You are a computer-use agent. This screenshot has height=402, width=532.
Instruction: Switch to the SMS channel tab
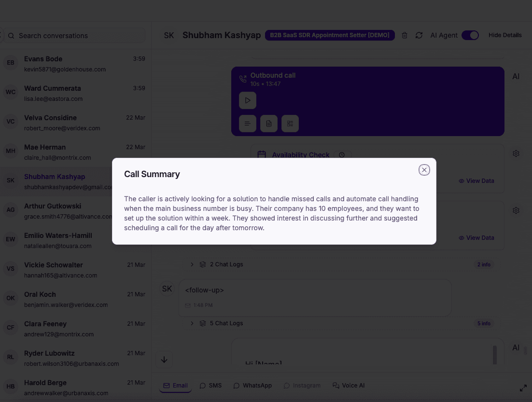tap(210, 385)
